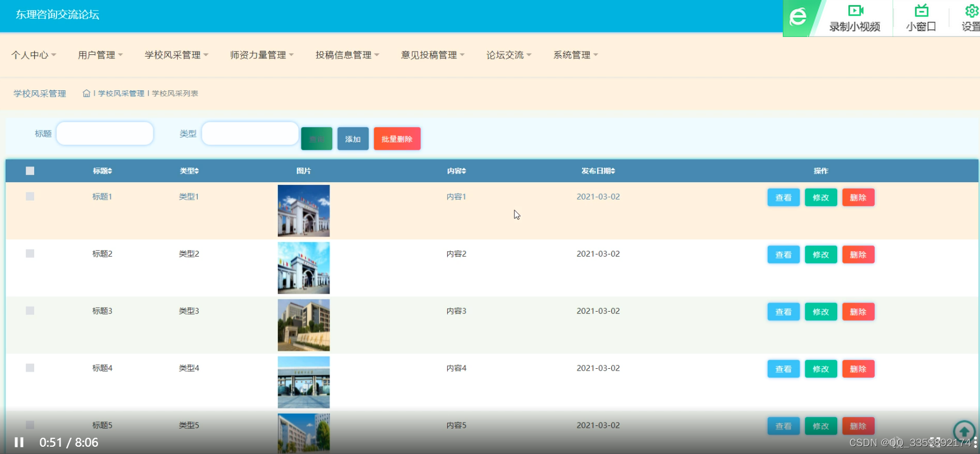Expand the 意见投稿管理 menu
This screenshot has width=980, height=454.
click(x=433, y=55)
